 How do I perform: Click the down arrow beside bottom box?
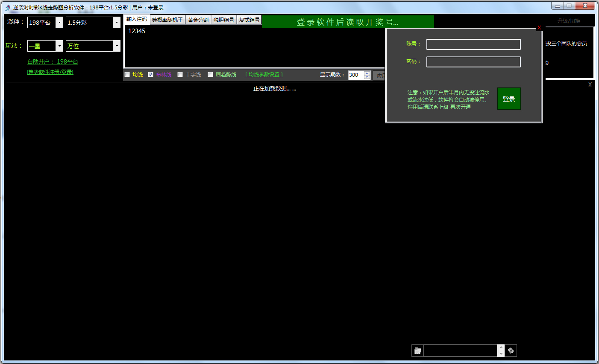(x=501, y=354)
